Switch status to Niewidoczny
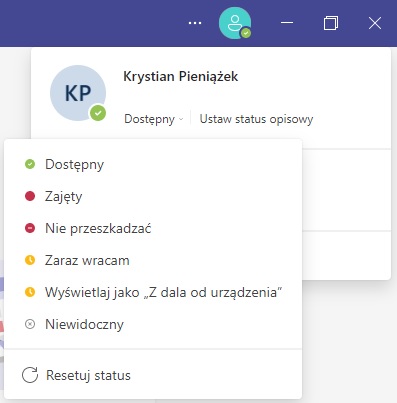Screen dimensions: 397x403 pos(153,324)
